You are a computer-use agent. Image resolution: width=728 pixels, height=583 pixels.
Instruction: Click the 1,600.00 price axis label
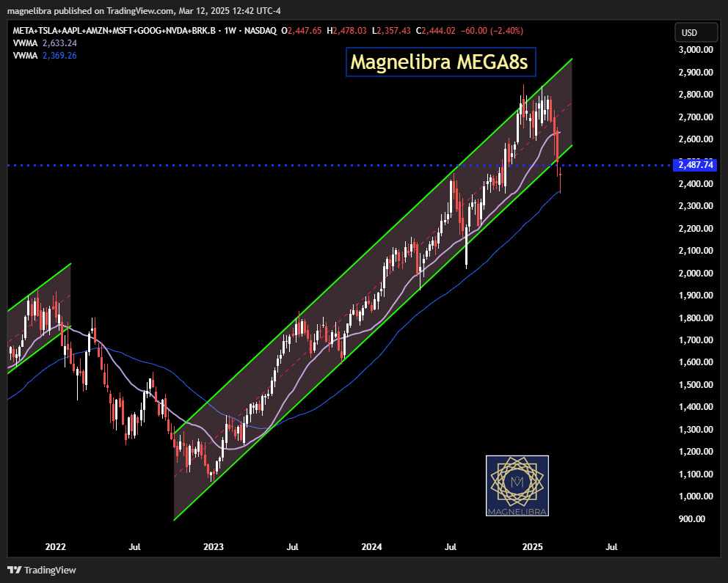pos(696,362)
